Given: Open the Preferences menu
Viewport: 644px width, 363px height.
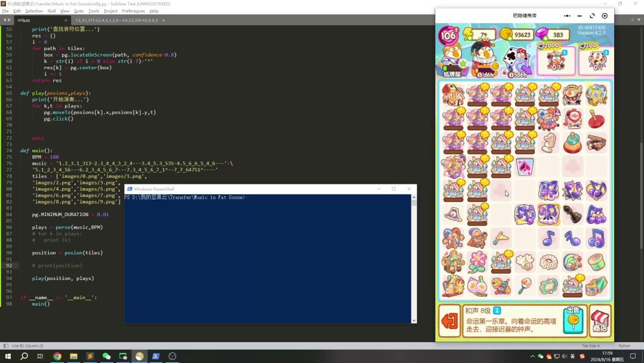Looking at the screenshot, I should (133, 11).
